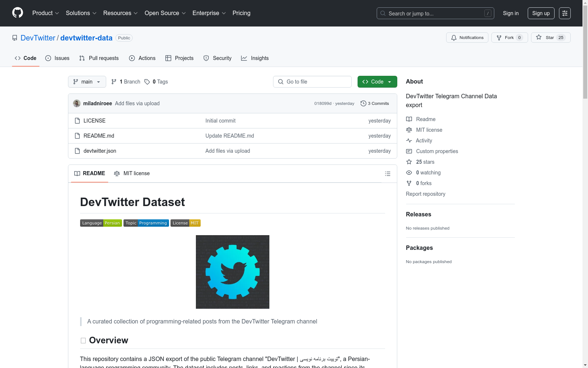Go to the Security tab
Screen dimensions: 588x368
click(x=218, y=58)
